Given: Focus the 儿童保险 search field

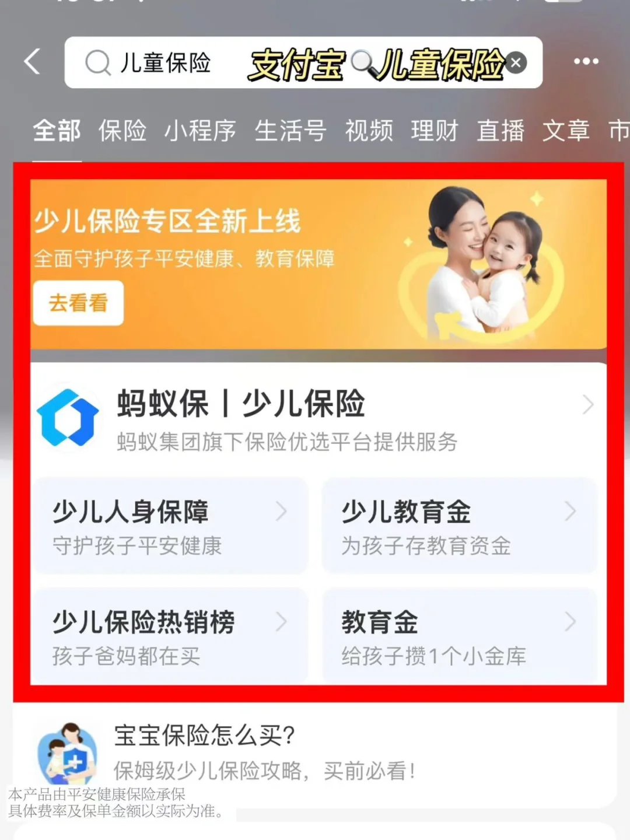Looking at the screenshot, I should point(303,62).
